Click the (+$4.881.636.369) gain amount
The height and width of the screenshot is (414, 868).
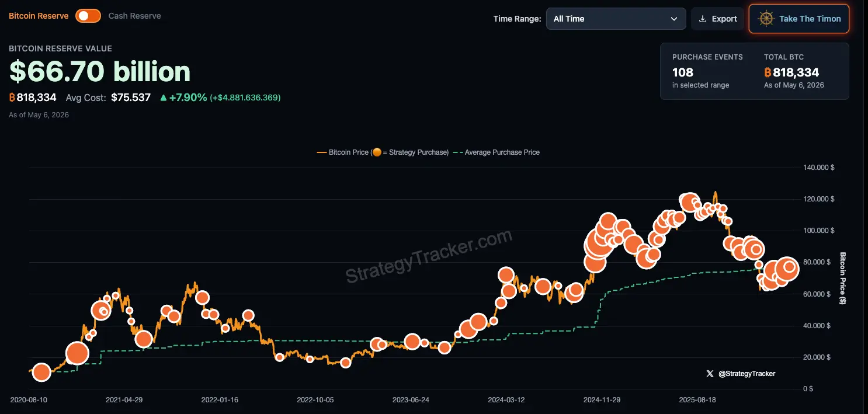pyautogui.click(x=245, y=98)
